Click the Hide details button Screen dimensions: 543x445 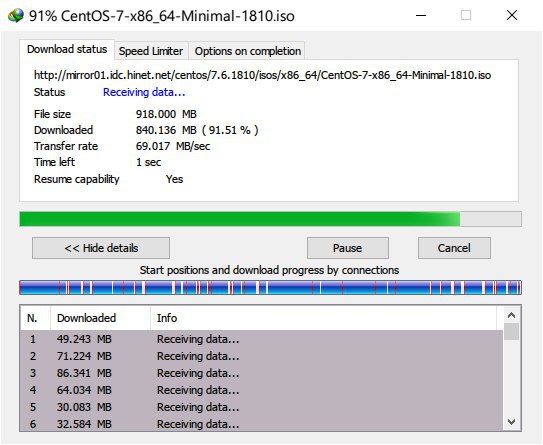[101, 248]
